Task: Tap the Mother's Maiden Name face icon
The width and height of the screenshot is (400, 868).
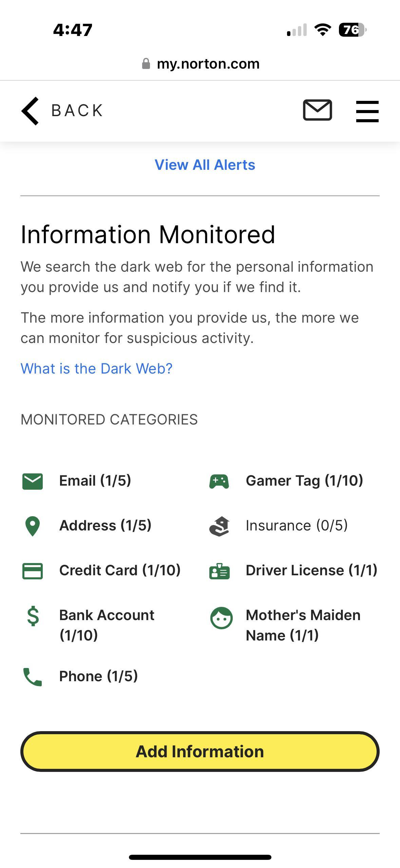Action: [221, 618]
